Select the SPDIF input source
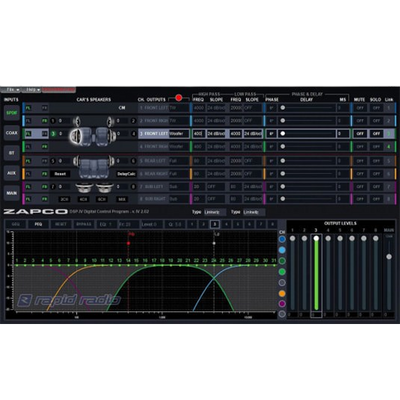Viewport: 400px width, 400px height. [12, 113]
